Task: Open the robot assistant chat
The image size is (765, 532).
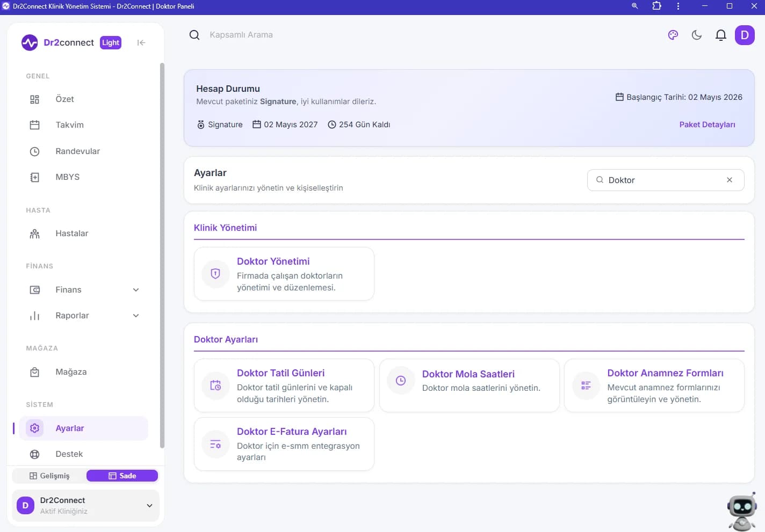Action: (x=742, y=511)
